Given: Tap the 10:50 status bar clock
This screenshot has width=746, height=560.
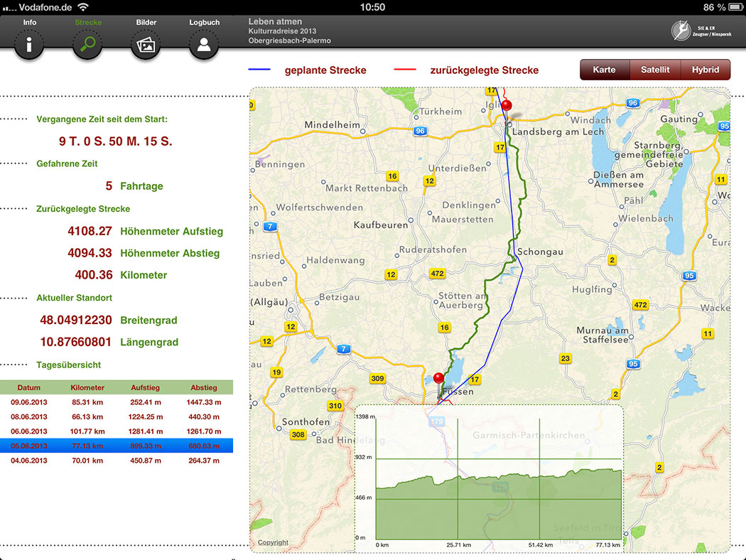Looking at the screenshot, I should [372, 7].
